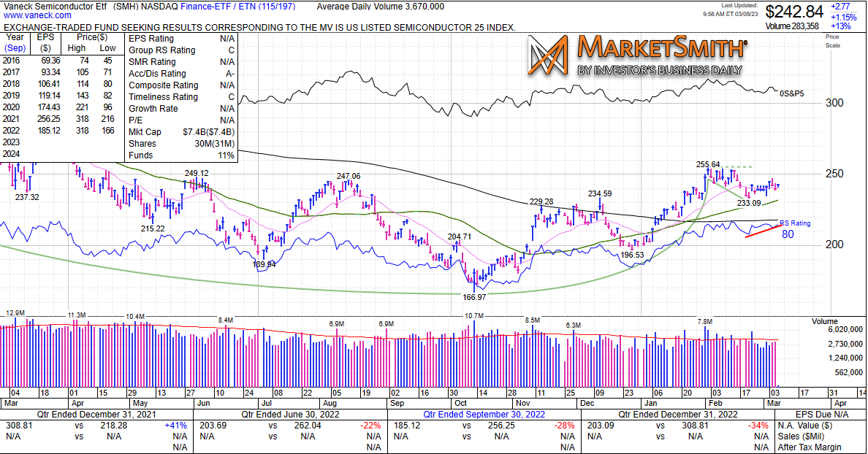Click the Qtr Ended December 31, 2022 header

(x=678, y=414)
